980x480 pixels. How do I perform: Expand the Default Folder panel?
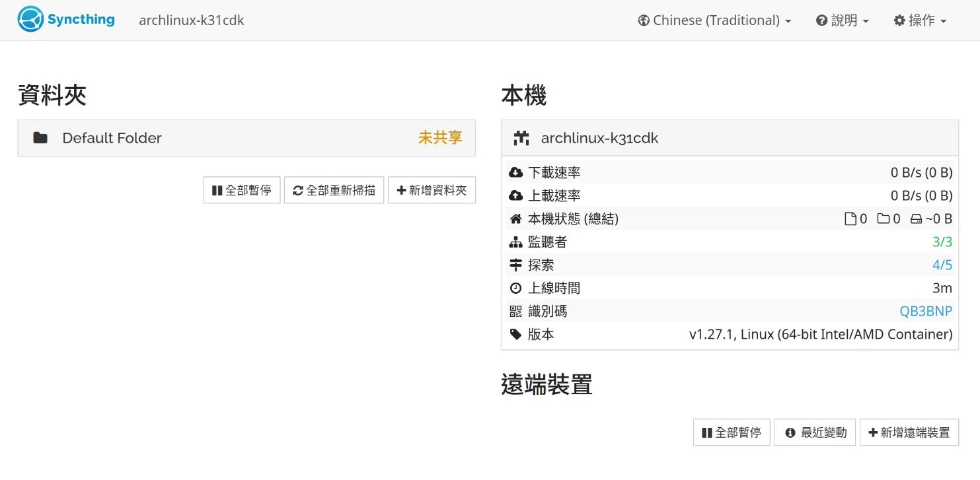(x=246, y=138)
